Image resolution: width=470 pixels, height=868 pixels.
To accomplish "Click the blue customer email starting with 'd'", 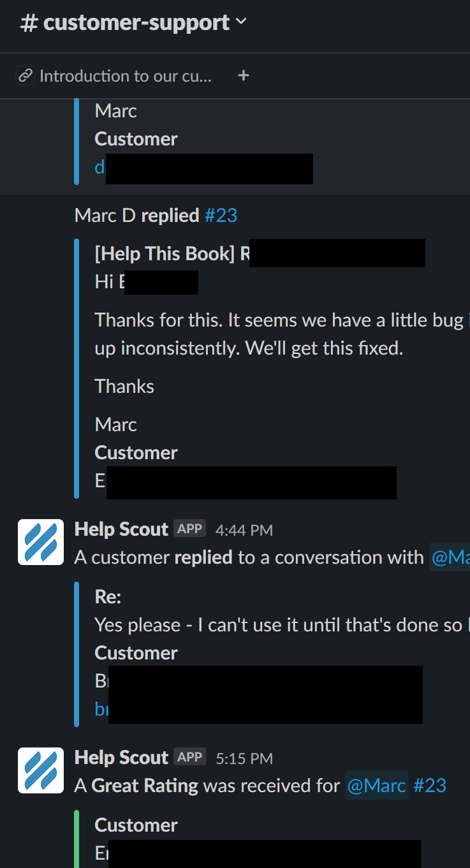I will pyautogui.click(x=100, y=168).
